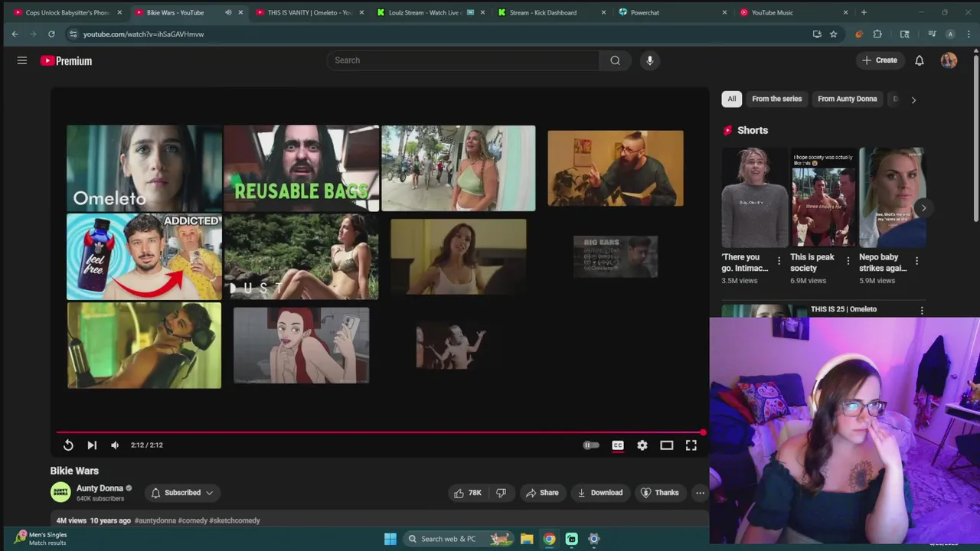Select the All filter chip

(732, 99)
